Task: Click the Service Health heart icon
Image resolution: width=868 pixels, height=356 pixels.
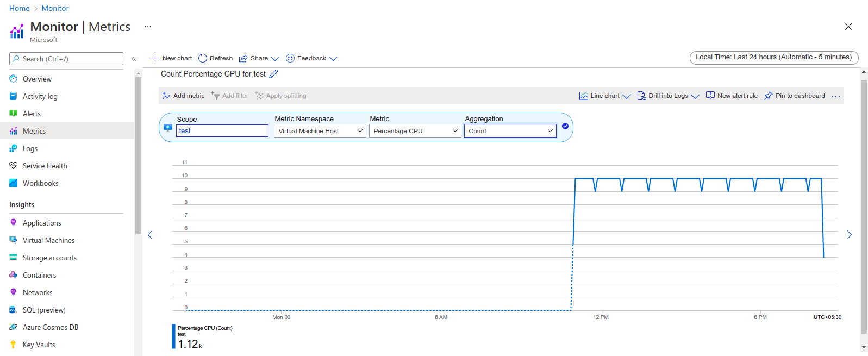Action: click(14, 166)
